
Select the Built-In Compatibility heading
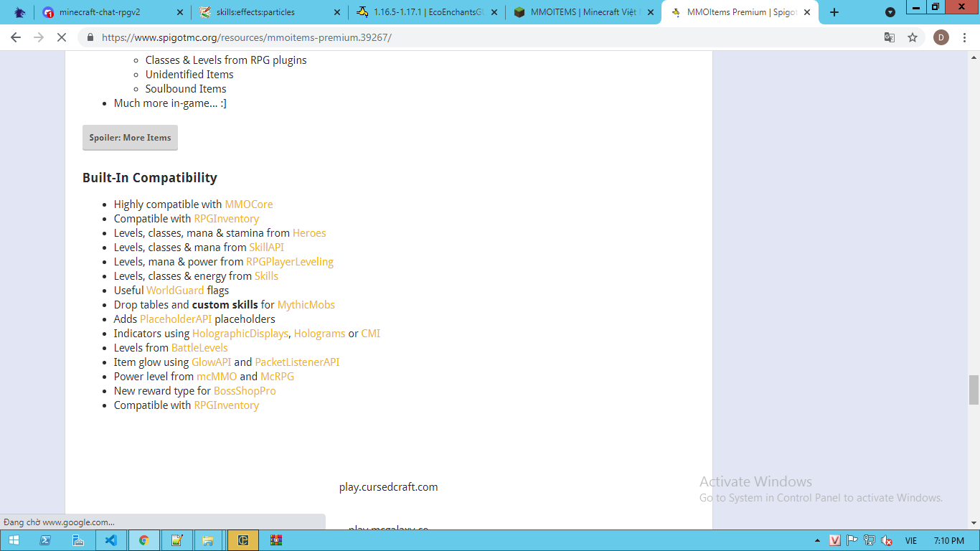tap(150, 178)
